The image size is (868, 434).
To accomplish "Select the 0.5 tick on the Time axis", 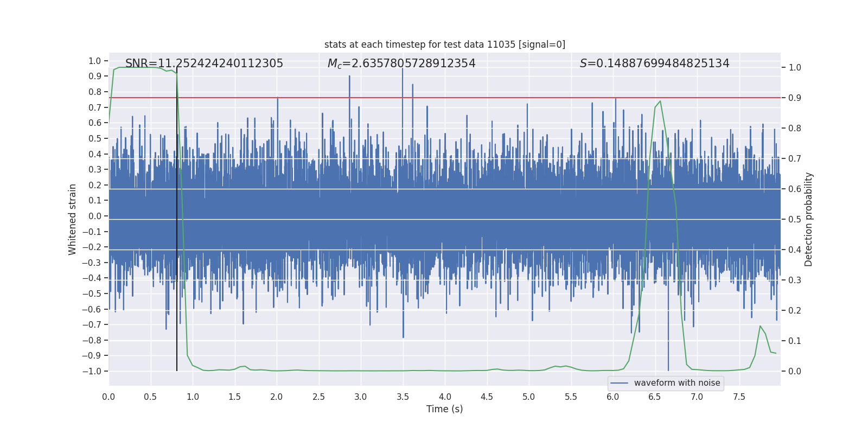I will [x=151, y=397].
